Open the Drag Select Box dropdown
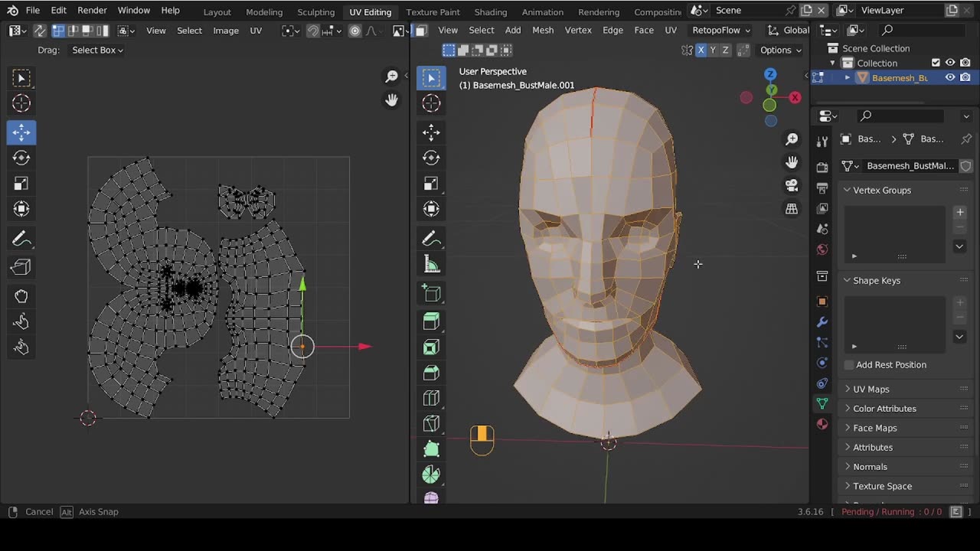This screenshot has width=980, height=551. pyautogui.click(x=97, y=50)
